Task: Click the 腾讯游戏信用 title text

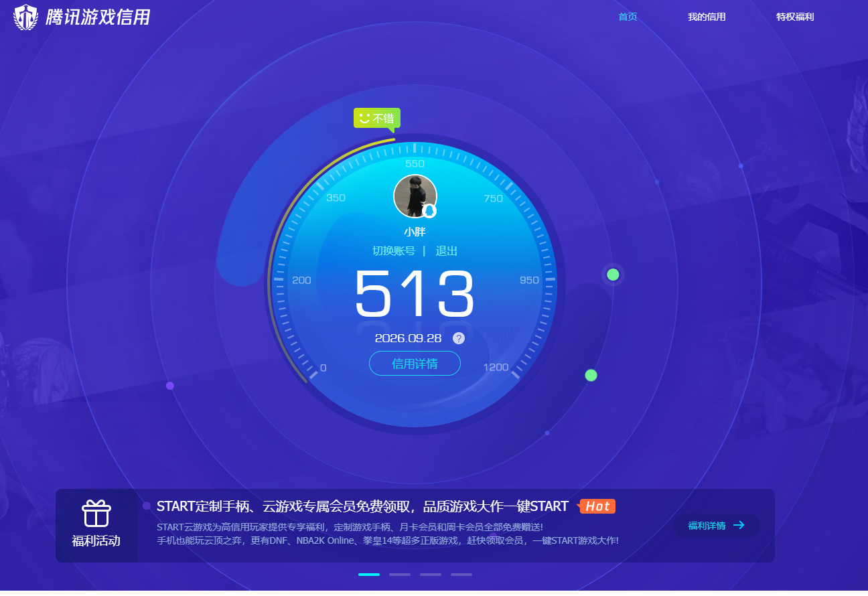Action: point(98,17)
